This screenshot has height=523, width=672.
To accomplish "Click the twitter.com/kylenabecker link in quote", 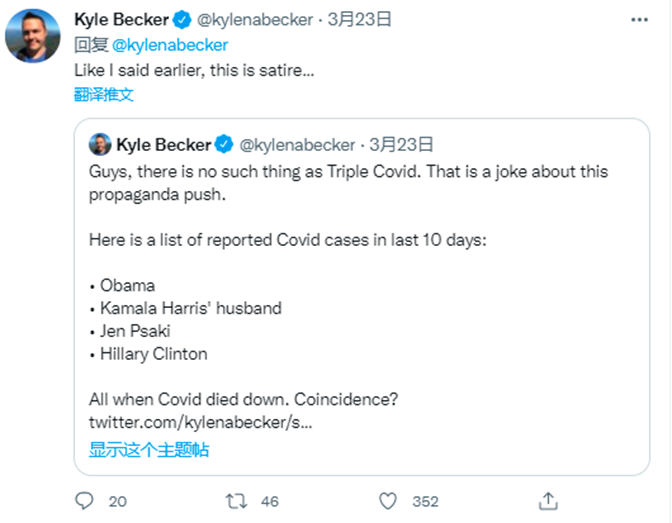I will tap(201, 423).
